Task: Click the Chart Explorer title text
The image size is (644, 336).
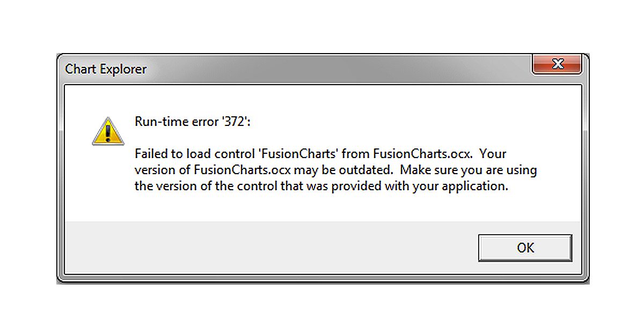Action: pos(105,69)
